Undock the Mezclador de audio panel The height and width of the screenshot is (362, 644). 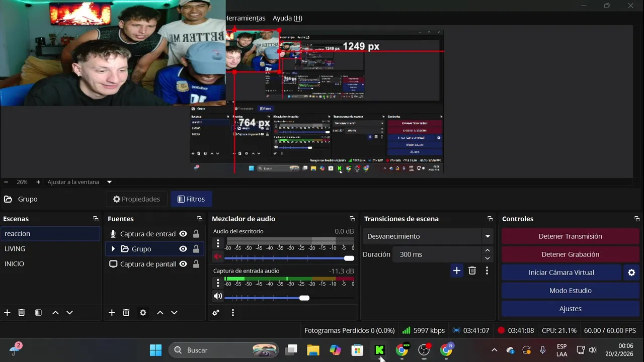[x=352, y=219]
